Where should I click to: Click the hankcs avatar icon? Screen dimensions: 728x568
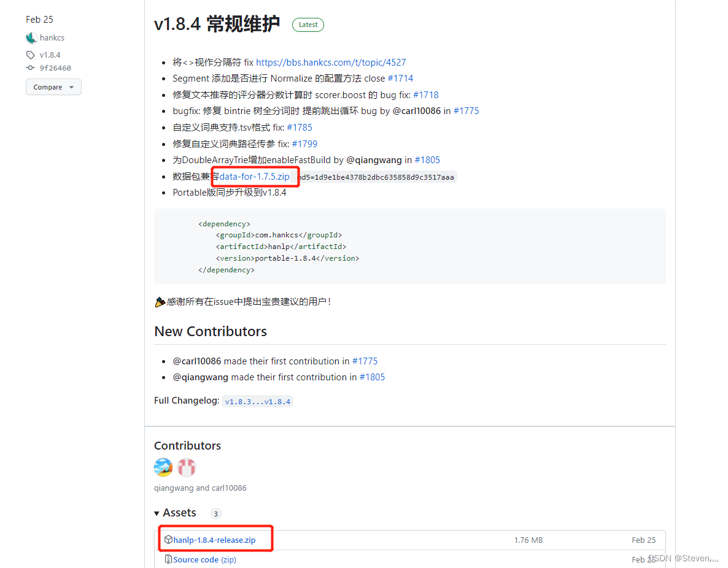click(31, 37)
